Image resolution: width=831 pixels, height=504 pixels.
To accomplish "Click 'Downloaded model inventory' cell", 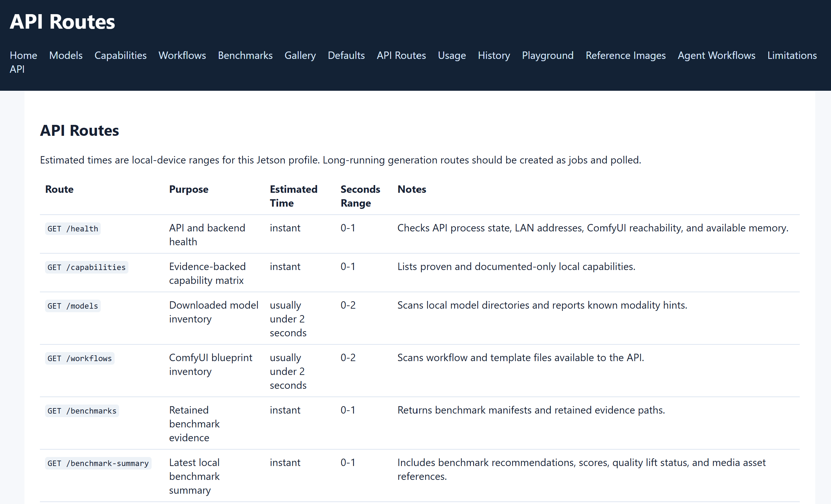I will pos(214,312).
